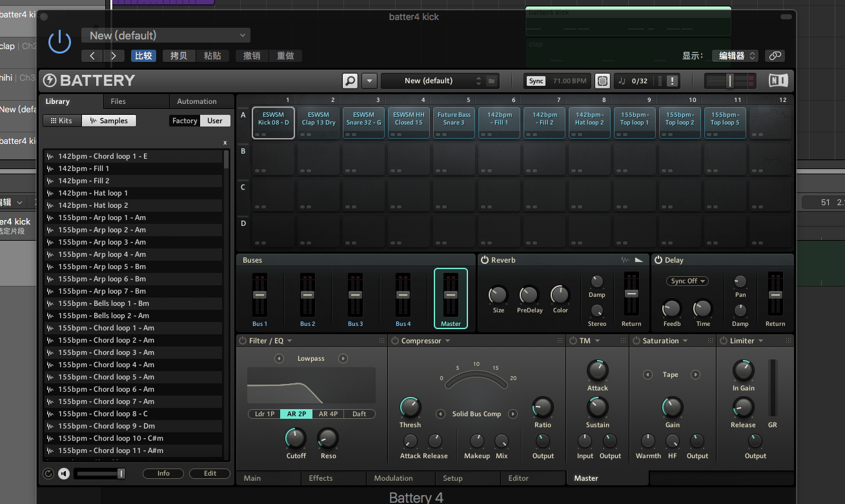Click the 撤销 undo button

click(252, 56)
